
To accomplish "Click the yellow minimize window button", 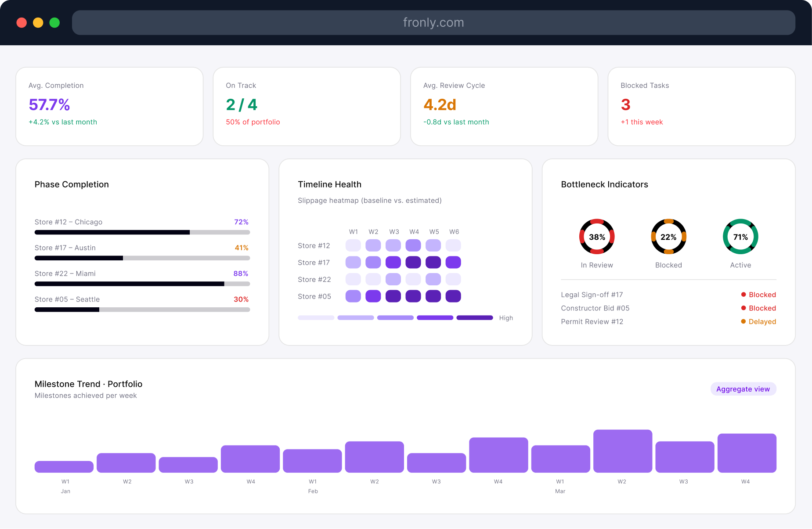I will [38, 22].
